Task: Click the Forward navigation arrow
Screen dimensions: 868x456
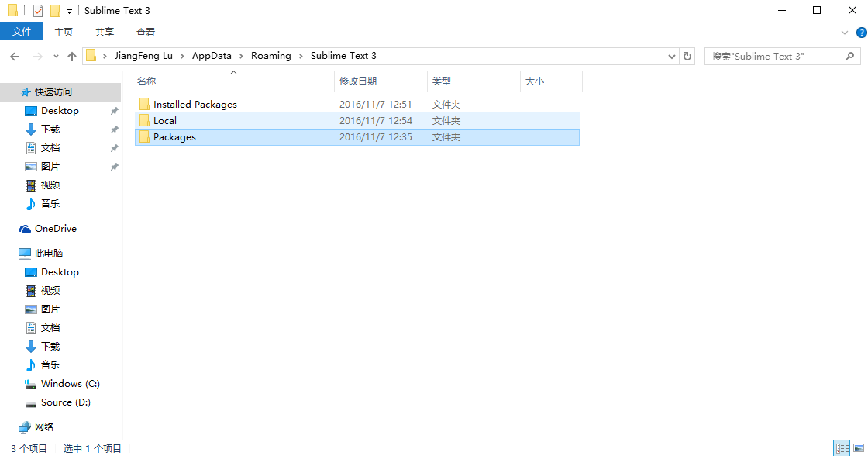Action: pyautogui.click(x=38, y=56)
